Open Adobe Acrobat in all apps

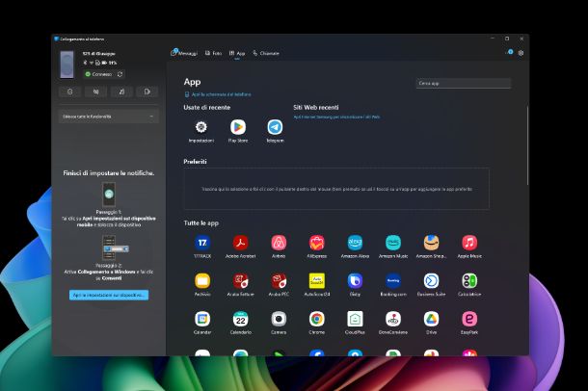coord(241,243)
